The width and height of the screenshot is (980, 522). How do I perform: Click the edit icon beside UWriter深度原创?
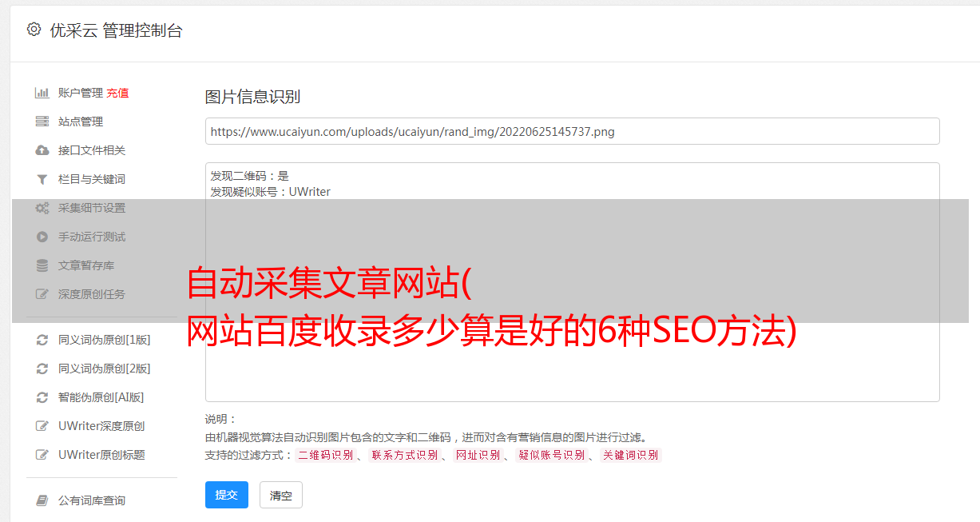(x=42, y=426)
